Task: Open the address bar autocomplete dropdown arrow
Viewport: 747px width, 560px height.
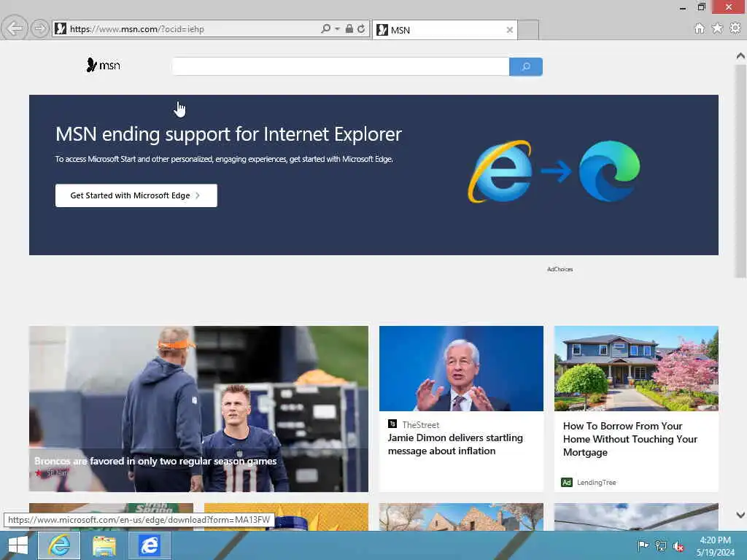Action: click(x=337, y=28)
